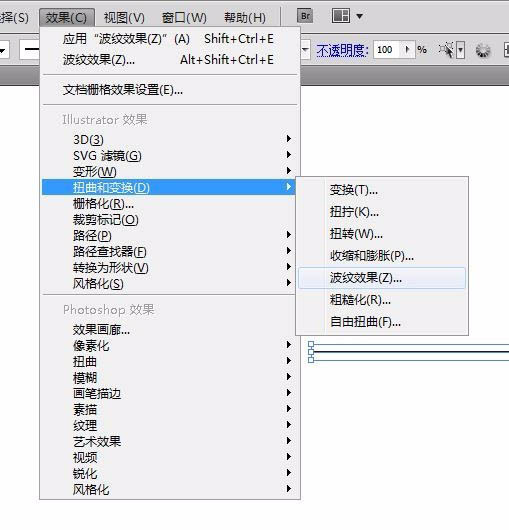Expand the Photoshop 扭曲 submenu
The width and height of the screenshot is (509, 530).
170,361
